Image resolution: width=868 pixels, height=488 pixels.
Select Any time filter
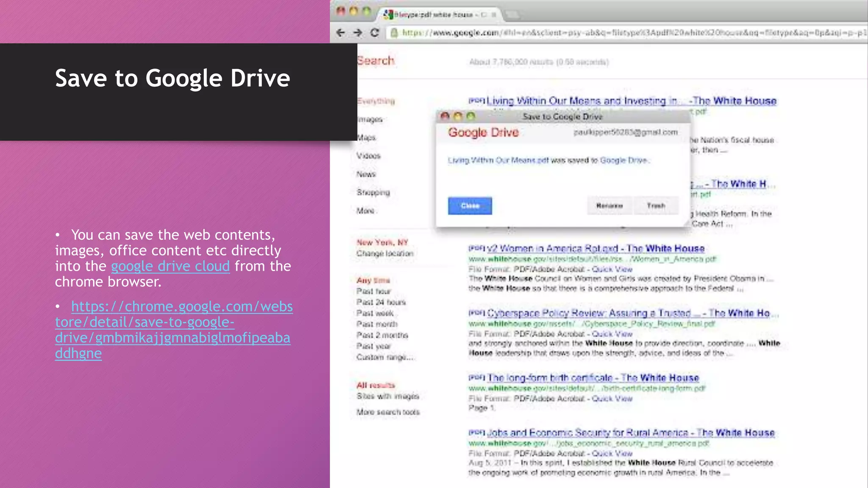click(x=373, y=280)
